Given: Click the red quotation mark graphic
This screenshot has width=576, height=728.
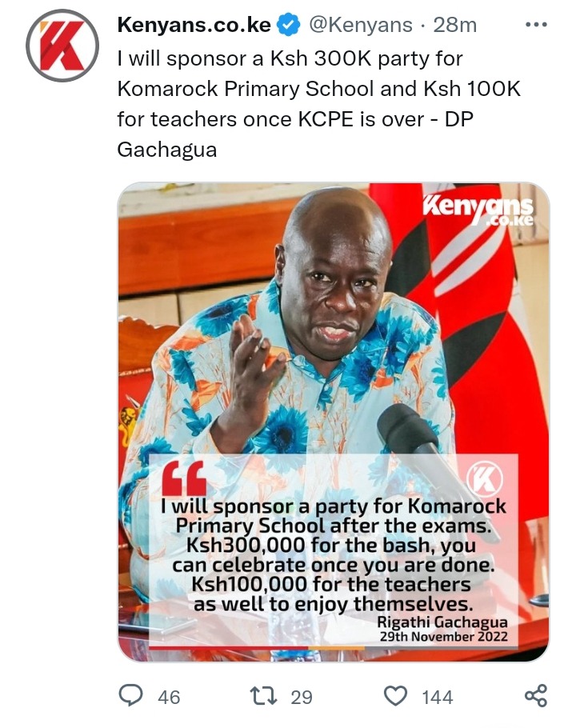Looking at the screenshot, I should click(184, 478).
